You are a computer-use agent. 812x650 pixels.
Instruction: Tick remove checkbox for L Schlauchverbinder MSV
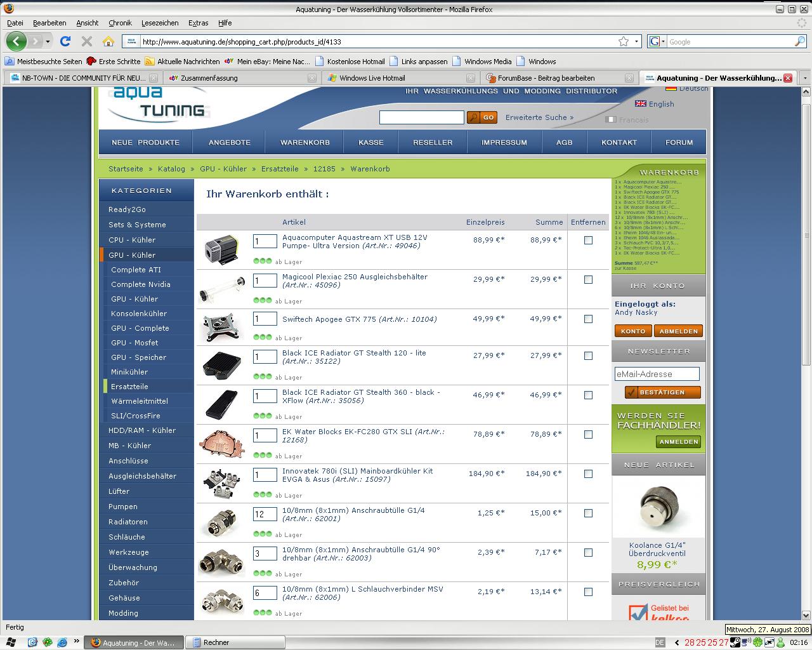pyautogui.click(x=588, y=592)
